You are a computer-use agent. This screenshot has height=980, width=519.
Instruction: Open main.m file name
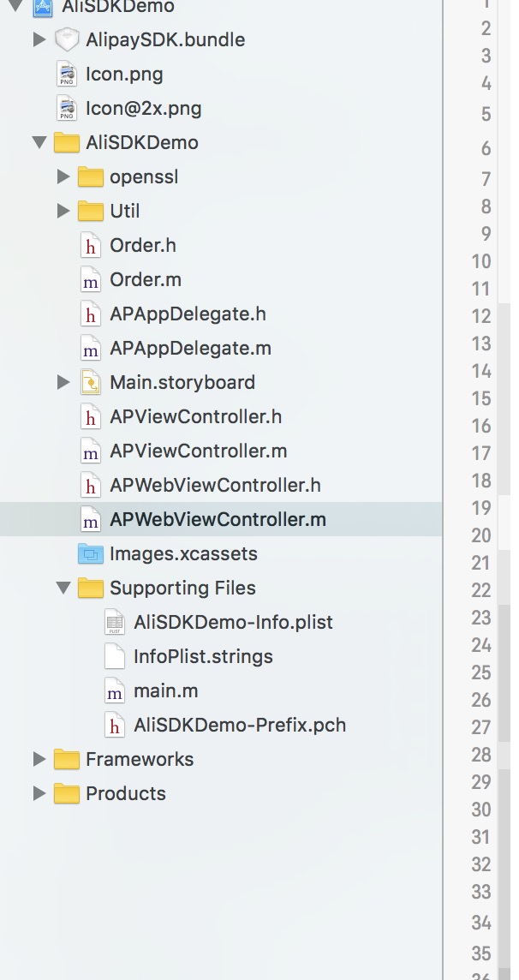[x=166, y=691]
